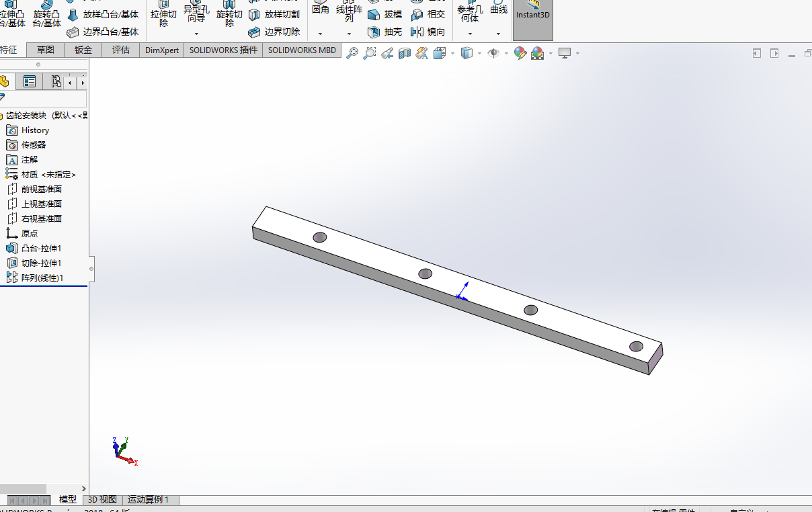Expand the 曲线 curves dropdown arrow

[498, 34]
